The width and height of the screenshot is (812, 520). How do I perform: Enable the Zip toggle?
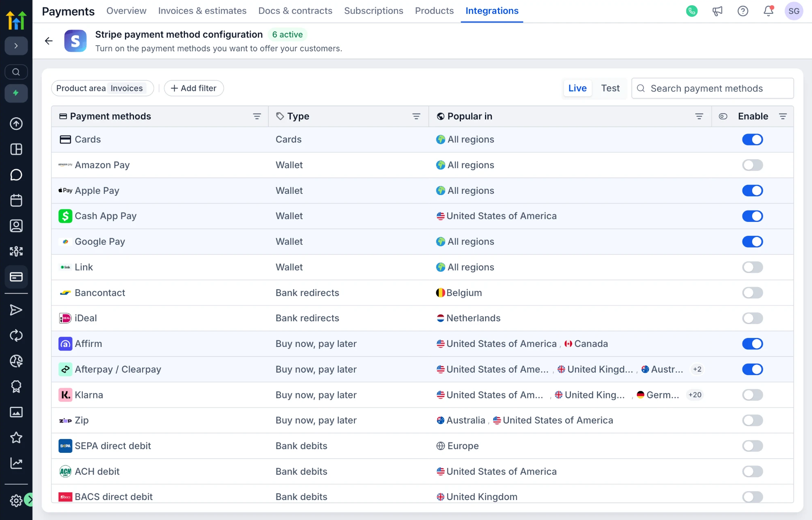tap(752, 420)
